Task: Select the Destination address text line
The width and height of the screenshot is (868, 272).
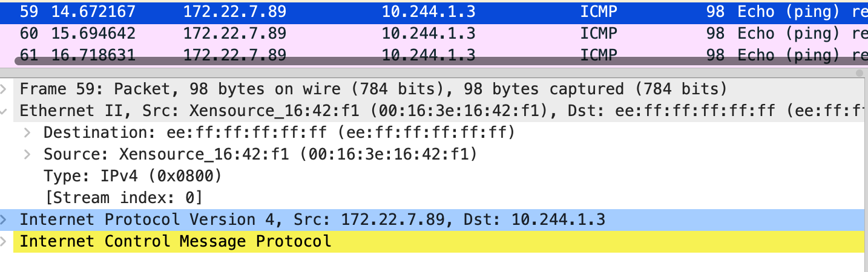Action: 279,133
